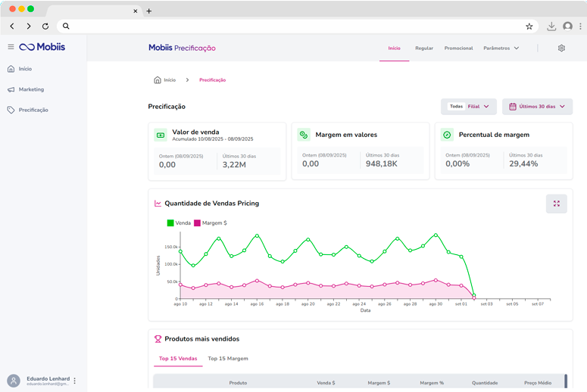This screenshot has width=587, height=392.
Task: Click the Início breadcrumb link
Action: pyautogui.click(x=170, y=80)
